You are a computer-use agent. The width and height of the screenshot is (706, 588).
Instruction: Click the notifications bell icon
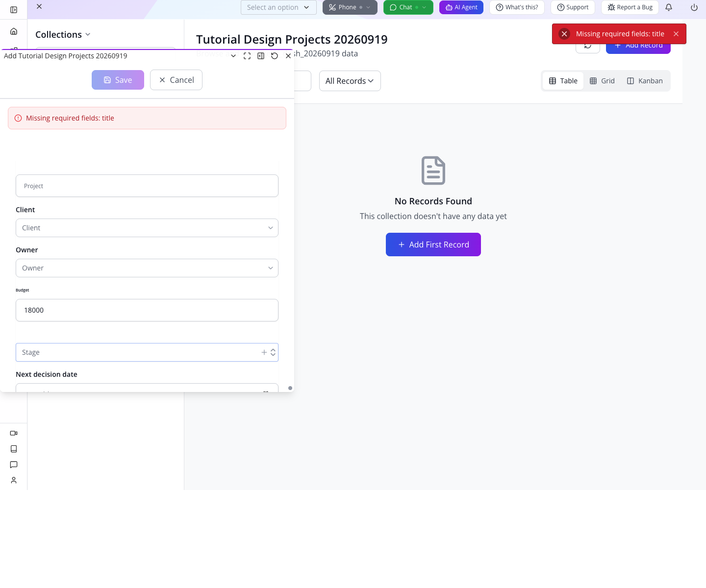669,7
